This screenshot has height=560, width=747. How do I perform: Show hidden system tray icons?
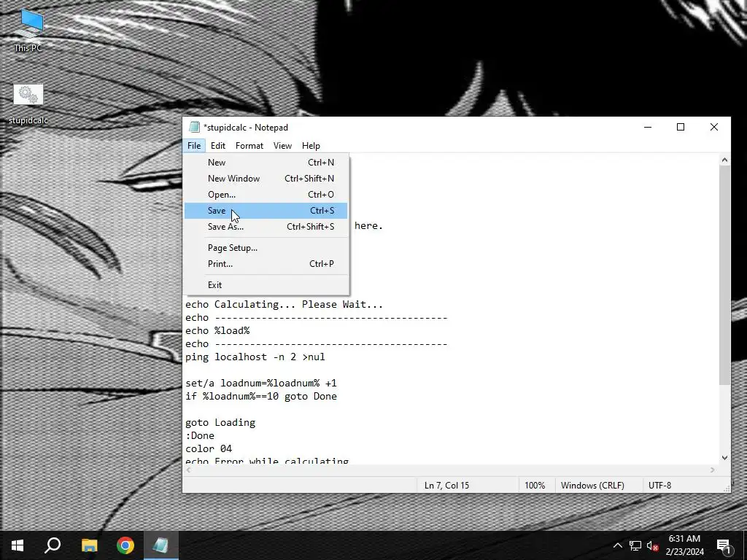tap(617, 545)
